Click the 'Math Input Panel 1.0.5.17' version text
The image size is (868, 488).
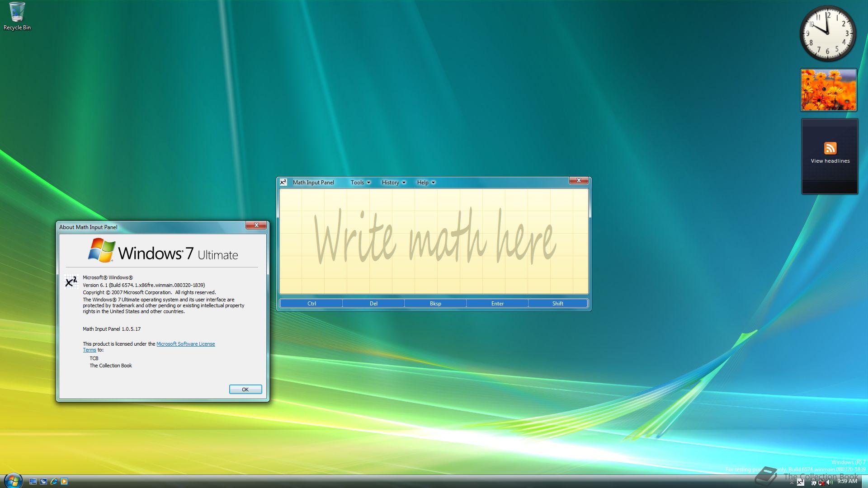coord(112,329)
